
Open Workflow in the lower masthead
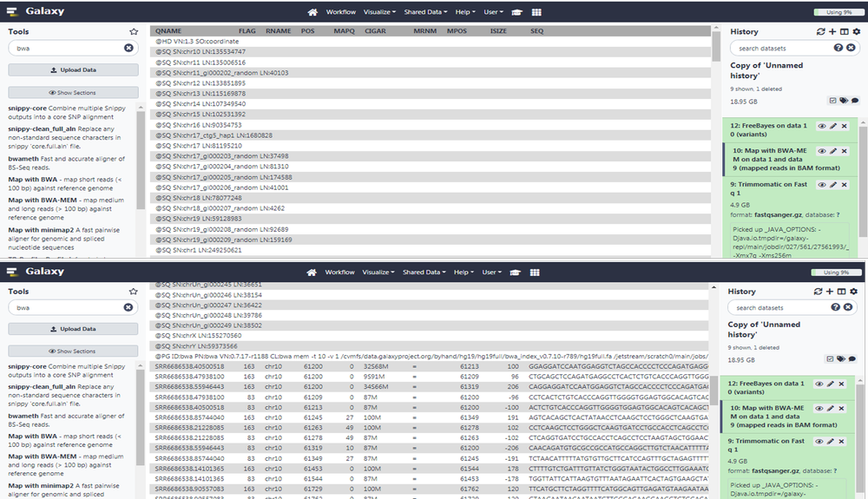pos(339,272)
